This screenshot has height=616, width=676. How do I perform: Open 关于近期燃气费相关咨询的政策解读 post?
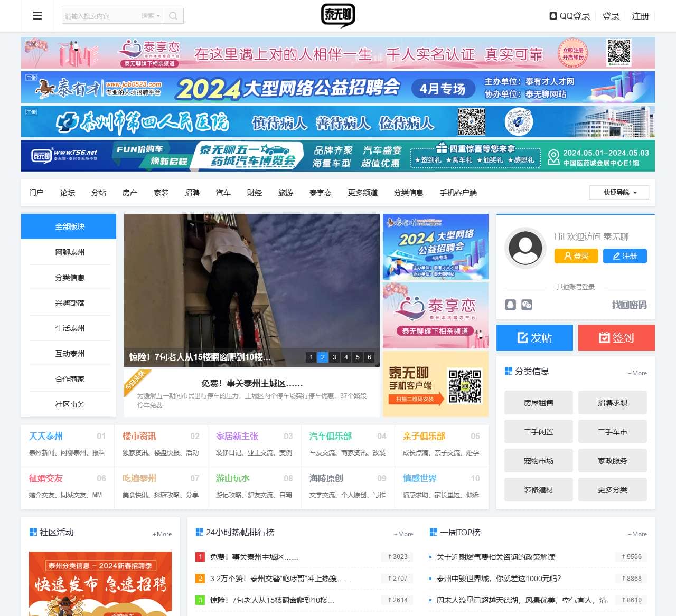coord(495,556)
